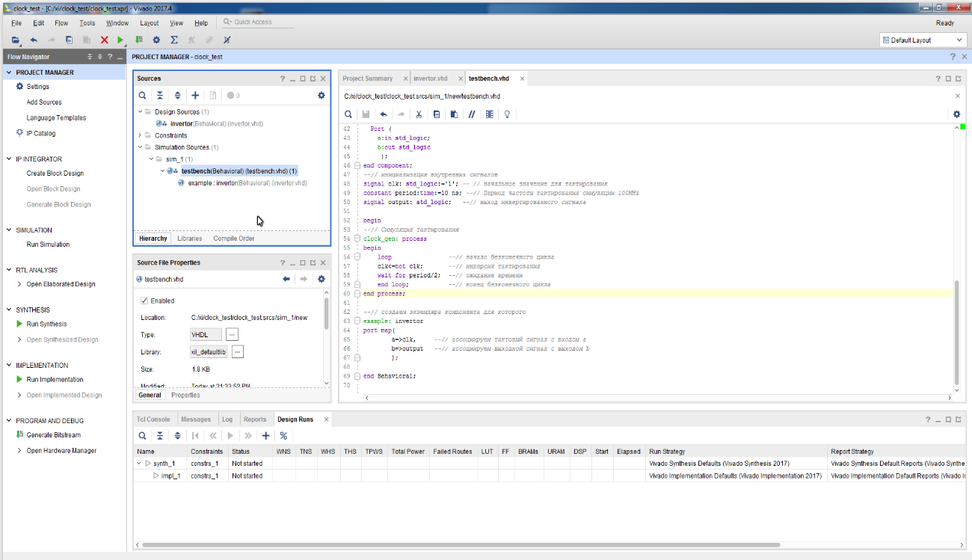
Task: Click Run Simulation in Flow Navigator
Action: pyautogui.click(x=48, y=244)
